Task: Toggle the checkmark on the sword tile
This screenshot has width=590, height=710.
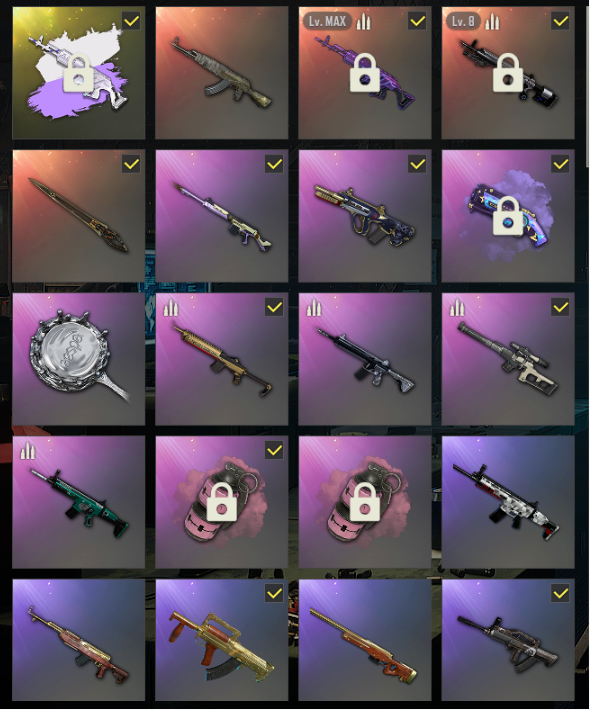Action: point(131,164)
